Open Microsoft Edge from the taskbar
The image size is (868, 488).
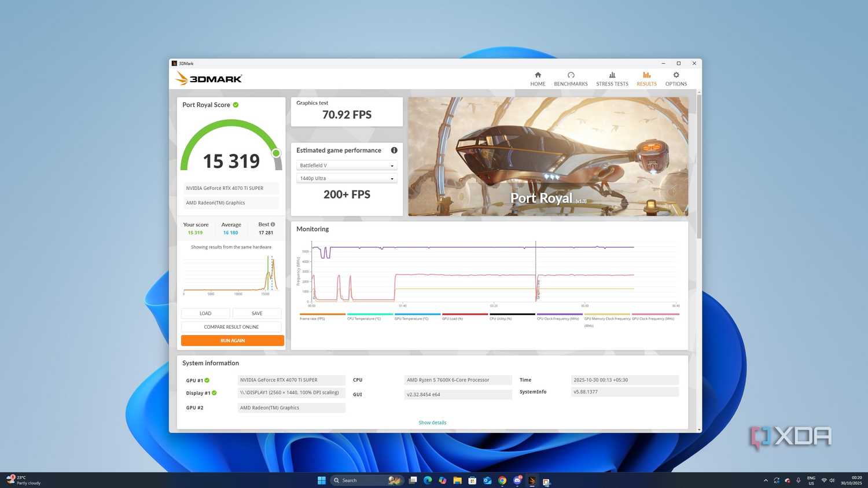tap(428, 480)
